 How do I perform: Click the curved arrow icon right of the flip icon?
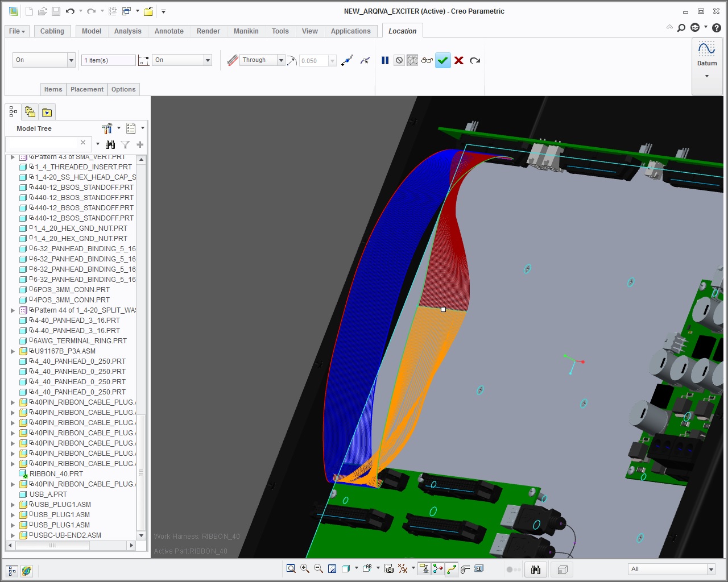click(365, 60)
